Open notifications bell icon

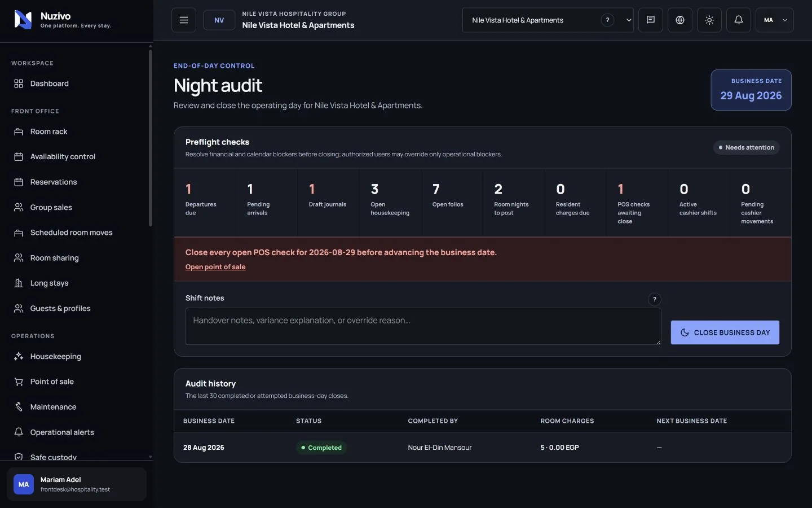739,20
